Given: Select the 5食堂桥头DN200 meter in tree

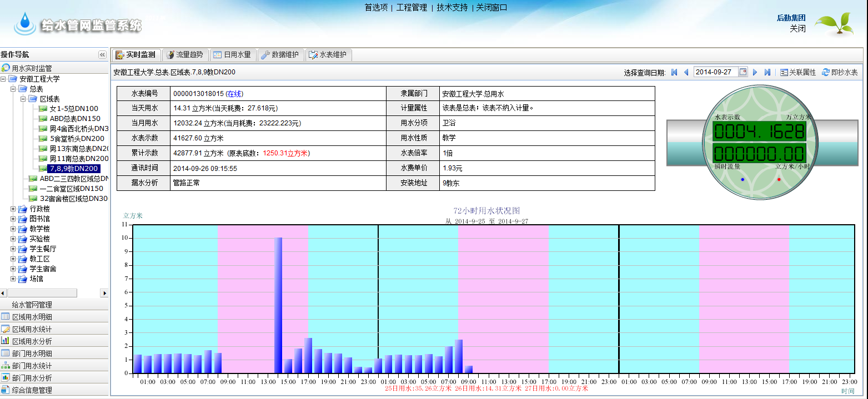Looking at the screenshot, I should coord(77,139).
